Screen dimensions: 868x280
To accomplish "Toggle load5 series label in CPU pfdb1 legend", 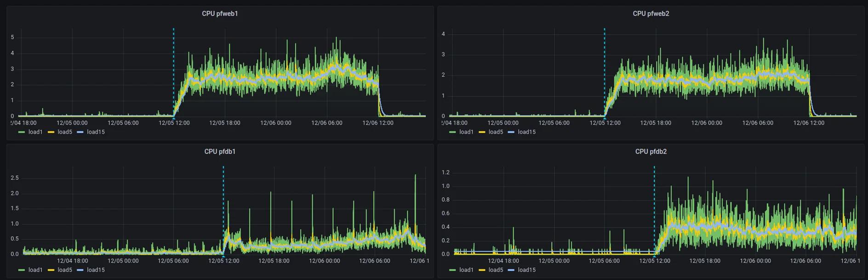I will [65, 270].
